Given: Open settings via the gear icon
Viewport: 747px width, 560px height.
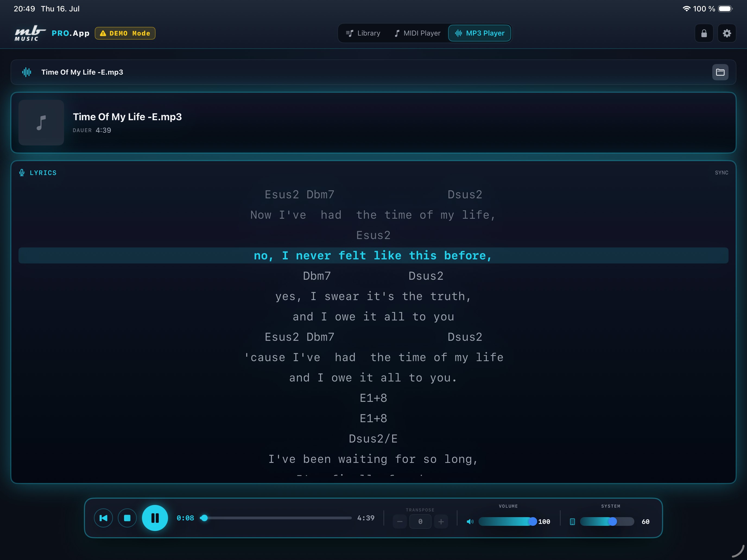Looking at the screenshot, I should click(x=727, y=33).
